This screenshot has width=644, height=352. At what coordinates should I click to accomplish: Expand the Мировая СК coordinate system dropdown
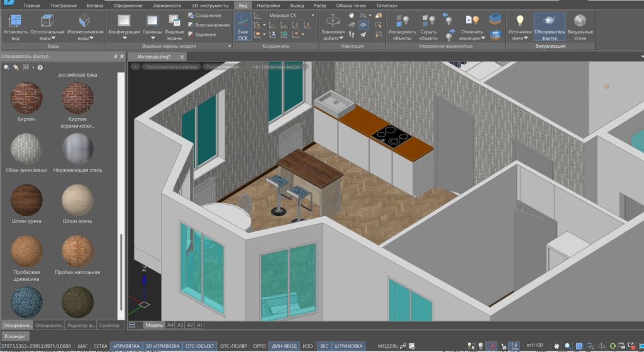pos(297,14)
